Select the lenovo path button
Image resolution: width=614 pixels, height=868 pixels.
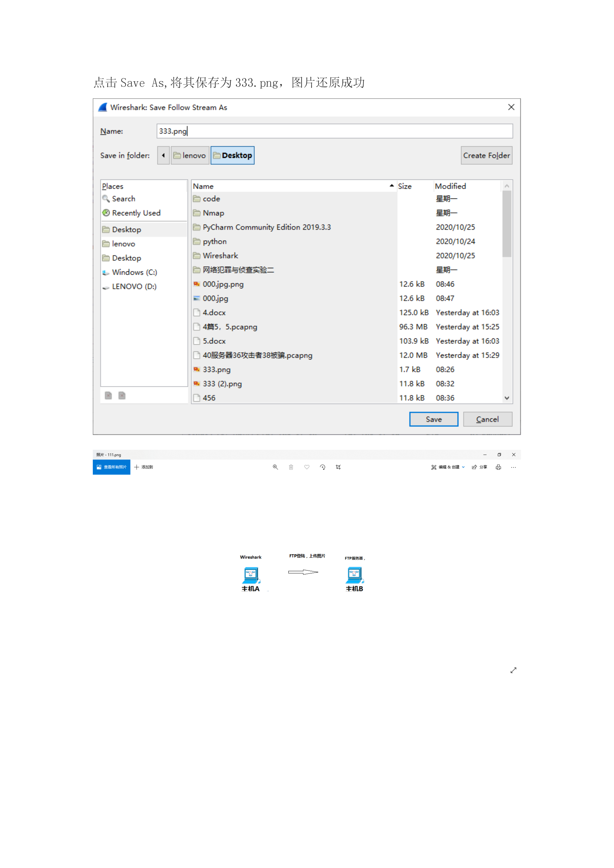point(190,155)
